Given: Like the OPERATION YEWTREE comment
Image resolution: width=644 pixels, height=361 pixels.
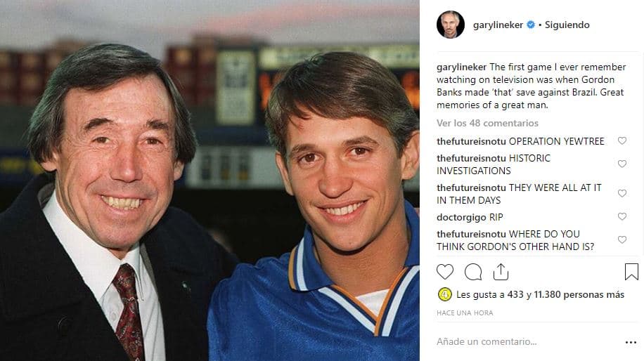Looking at the screenshot, I should coord(622,141).
